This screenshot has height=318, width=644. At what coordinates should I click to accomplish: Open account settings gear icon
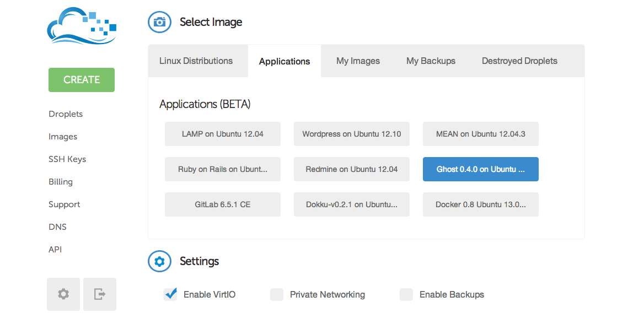pos(63,294)
